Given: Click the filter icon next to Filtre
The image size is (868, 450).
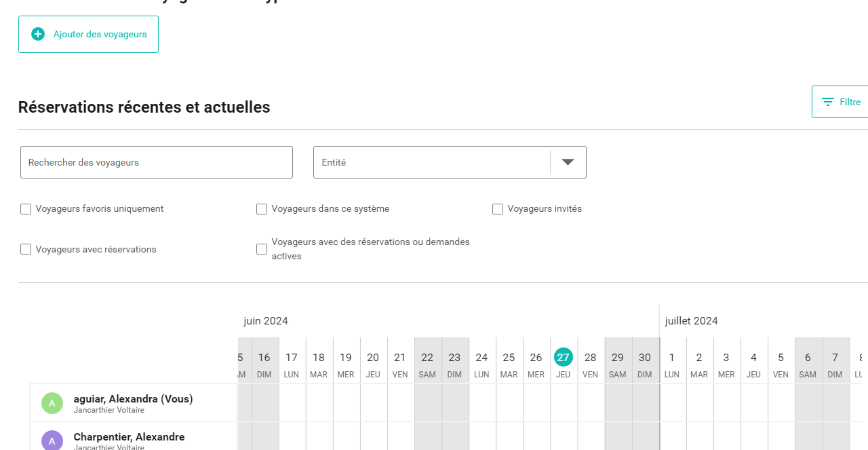Looking at the screenshot, I should point(827,102).
